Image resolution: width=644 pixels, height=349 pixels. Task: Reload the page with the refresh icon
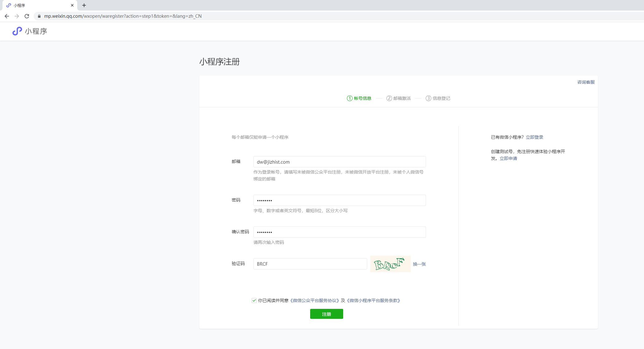pyautogui.click(x=27, y=16)
